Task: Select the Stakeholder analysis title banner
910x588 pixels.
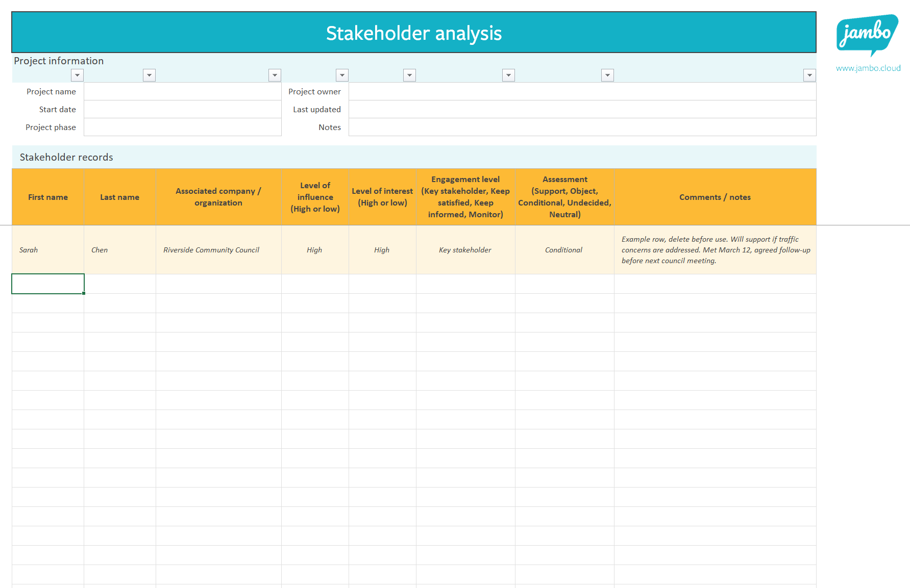Action: (414, 33)
